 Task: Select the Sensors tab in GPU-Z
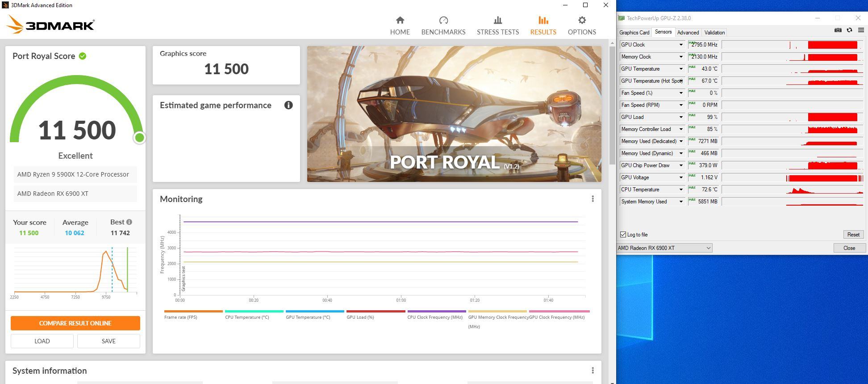coord(663,32)
